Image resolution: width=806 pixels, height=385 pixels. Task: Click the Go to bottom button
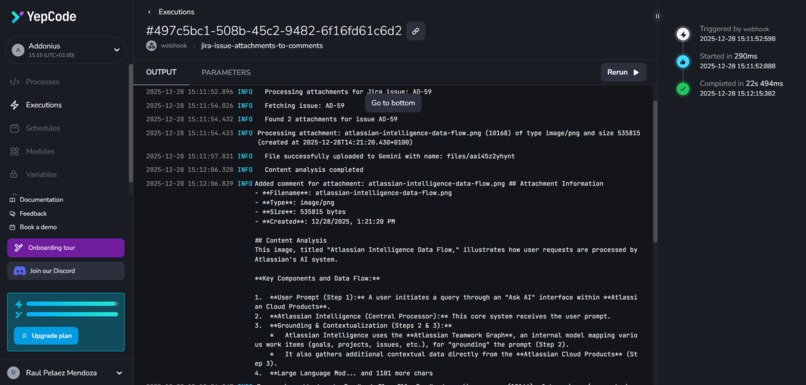point(393,103)
